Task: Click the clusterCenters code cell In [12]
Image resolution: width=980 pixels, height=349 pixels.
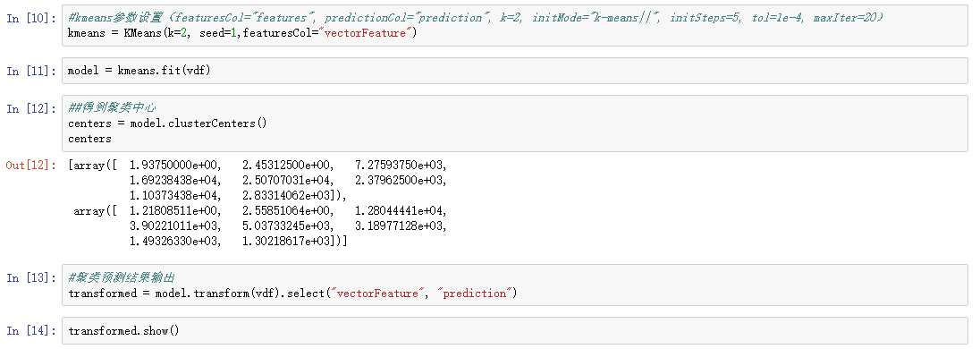Action: (514, 123)
